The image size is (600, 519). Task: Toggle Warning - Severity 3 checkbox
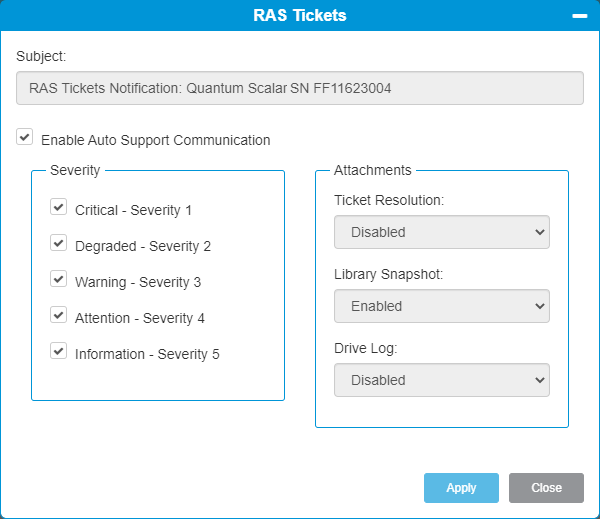(x=59, y=279)
